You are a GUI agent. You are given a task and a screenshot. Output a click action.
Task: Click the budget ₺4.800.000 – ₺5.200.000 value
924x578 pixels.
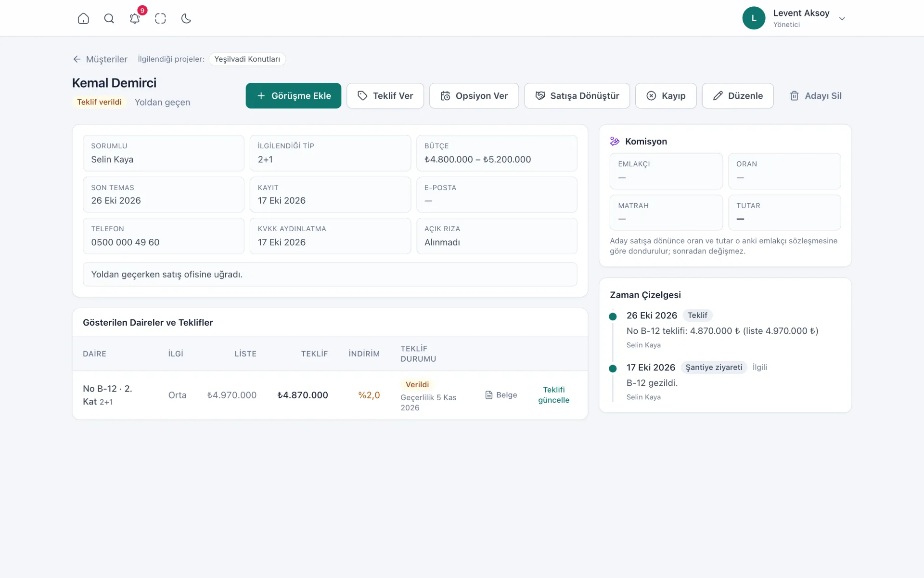[x=477, y=159]
